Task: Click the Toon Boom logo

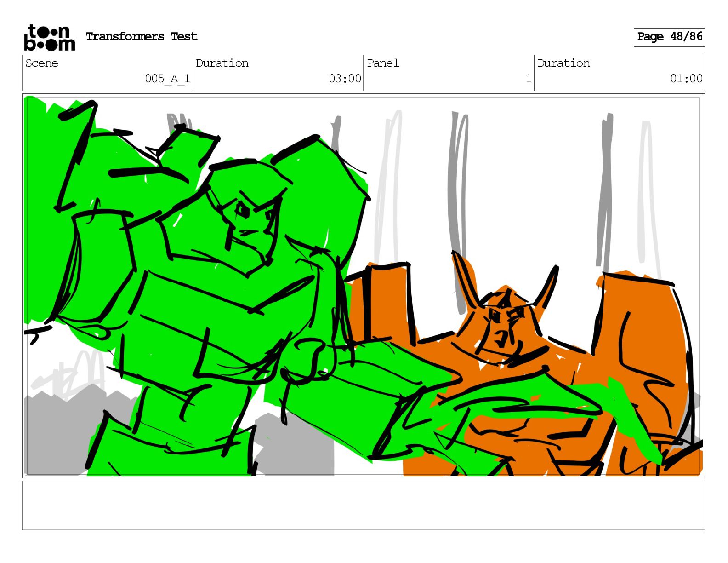Action: click(x=49, y=37)
